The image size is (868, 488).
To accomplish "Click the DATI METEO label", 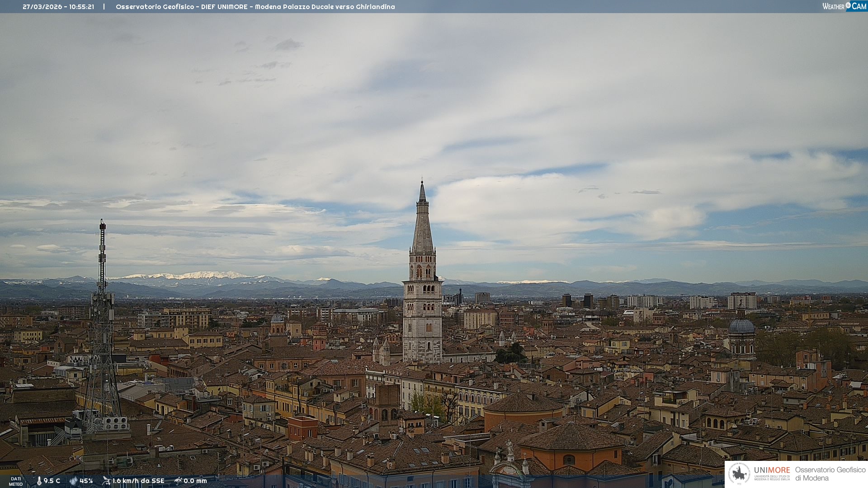I will [16, 481].
